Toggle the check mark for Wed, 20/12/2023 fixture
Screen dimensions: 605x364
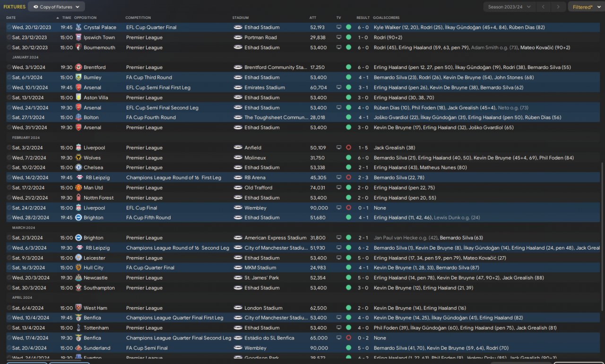[9, 27]
